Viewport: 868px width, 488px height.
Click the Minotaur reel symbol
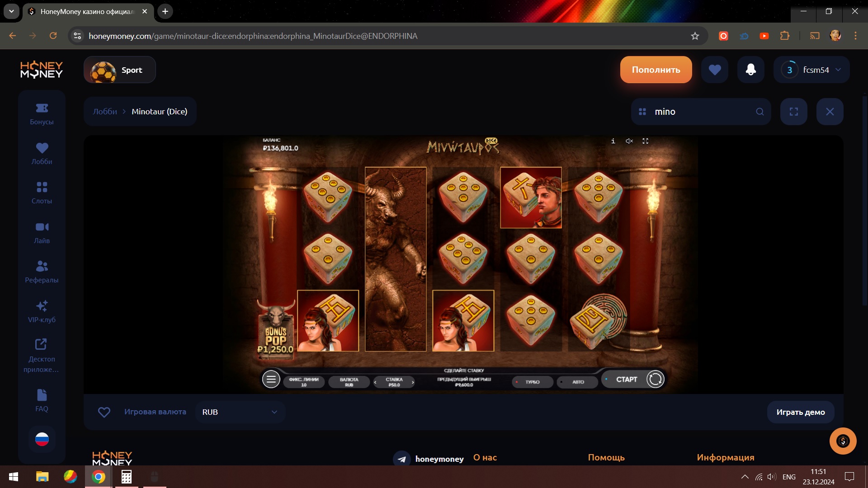[x=396, y=259]
